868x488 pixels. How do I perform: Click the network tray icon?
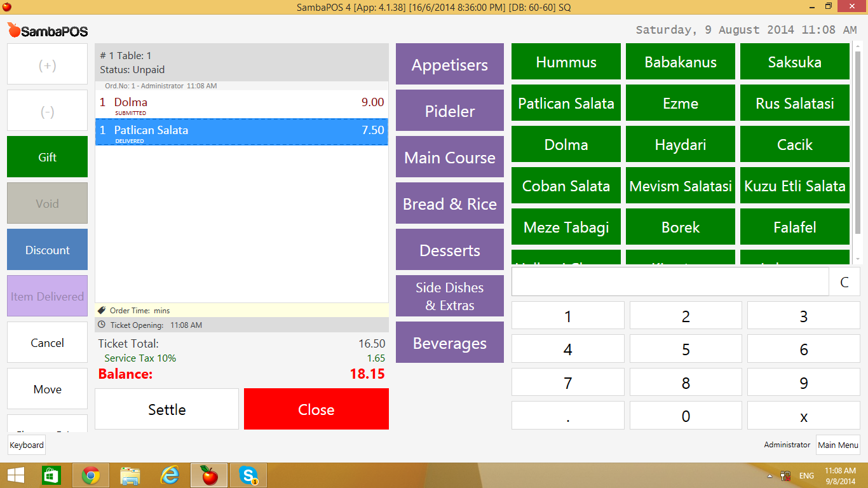[x=785, y=476]
